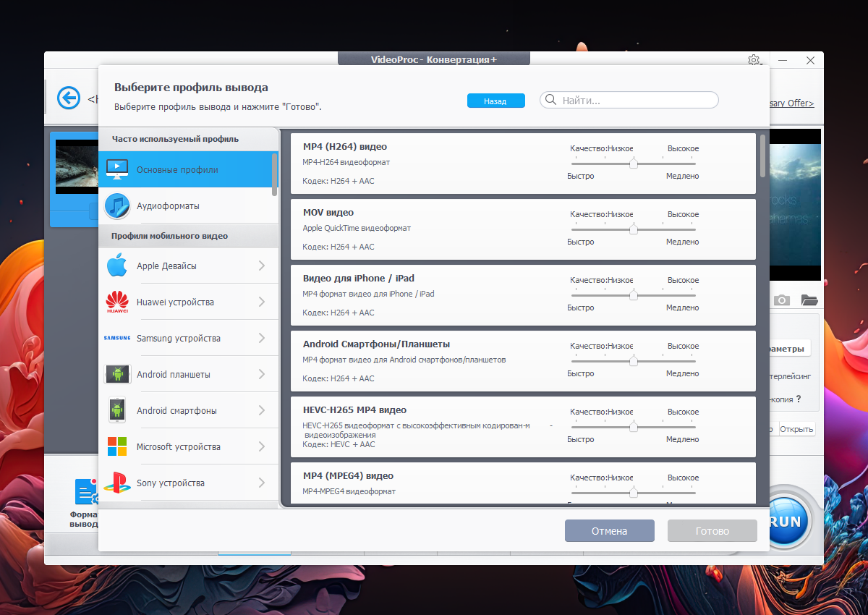Click the Найти search field
This screenshot has width=868, height=615.
(x=629, y=100)
